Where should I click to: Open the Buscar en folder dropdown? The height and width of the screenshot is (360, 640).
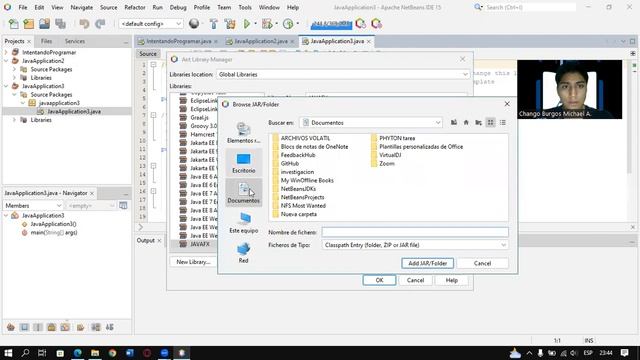[x=371, y=123]
